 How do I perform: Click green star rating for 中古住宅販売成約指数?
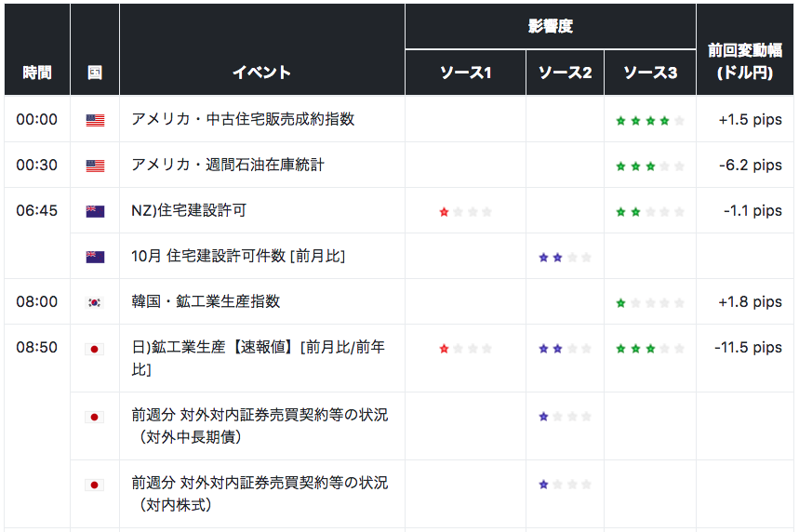pyautogui.click(x=650, y=120)
